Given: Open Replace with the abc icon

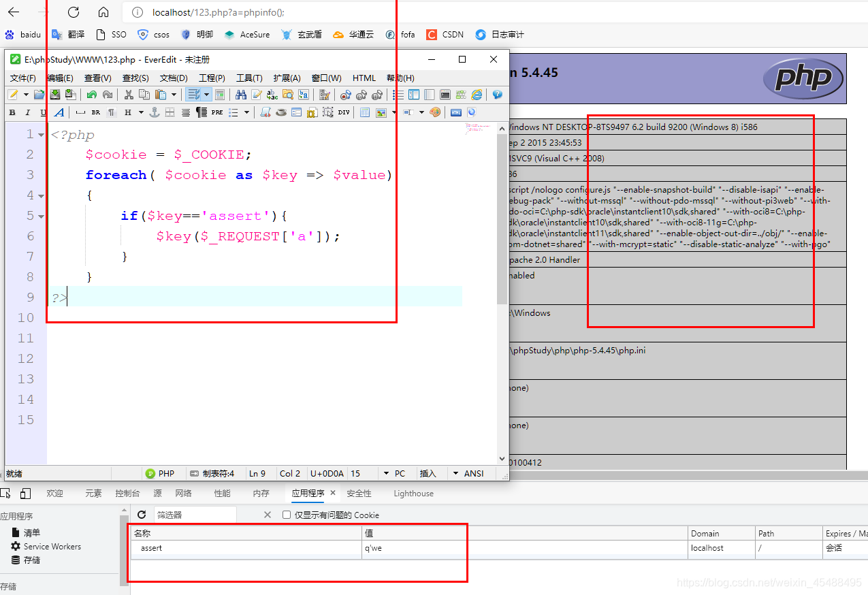Looking at the screenshot, I should pyautogui.click(x=272, y=95).
